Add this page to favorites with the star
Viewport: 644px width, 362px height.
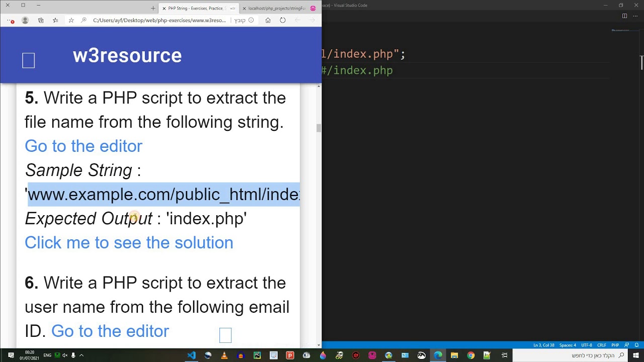click(71, 20)
